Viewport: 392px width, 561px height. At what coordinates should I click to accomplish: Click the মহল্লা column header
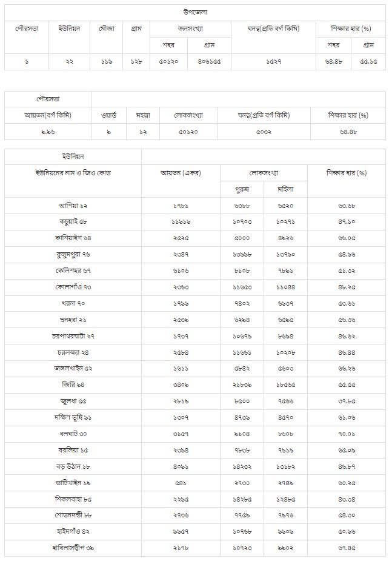pyautogui.click(x=143, y=115)
